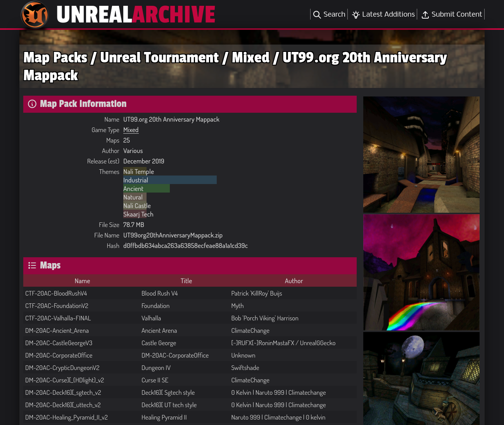This screenshot has height=425, width=504.
Task: Click the Author column header
Action: 293,281
